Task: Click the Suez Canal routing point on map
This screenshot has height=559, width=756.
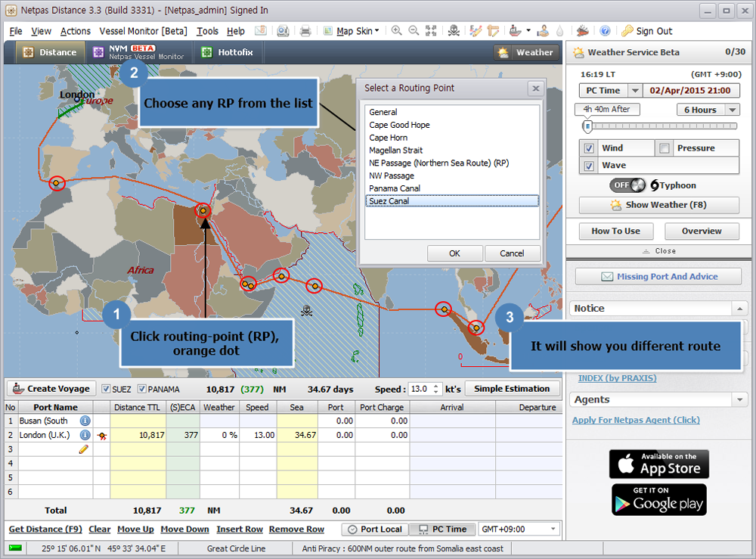Action: coord(203,210)
